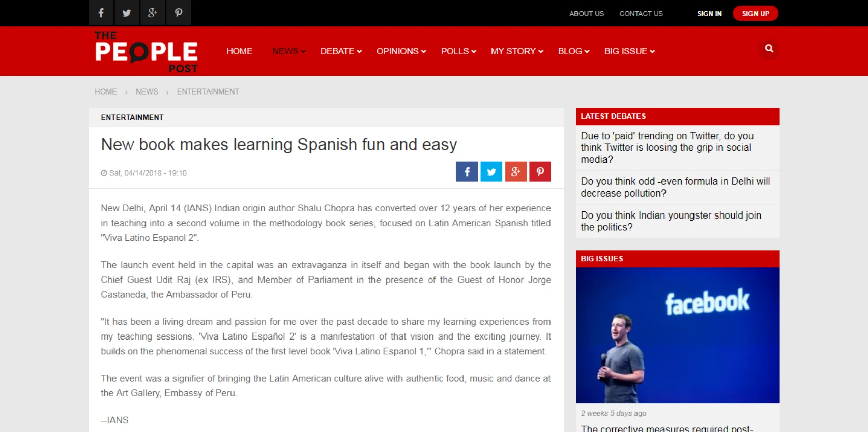Open the About Us page
Screen dimensions: 868x432
coord(586,14)
